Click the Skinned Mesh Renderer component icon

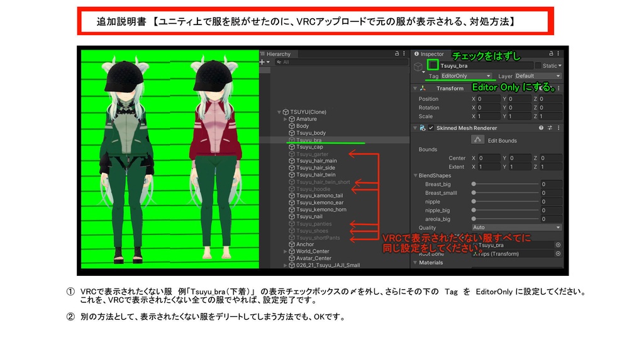click(x=422, y=128)
